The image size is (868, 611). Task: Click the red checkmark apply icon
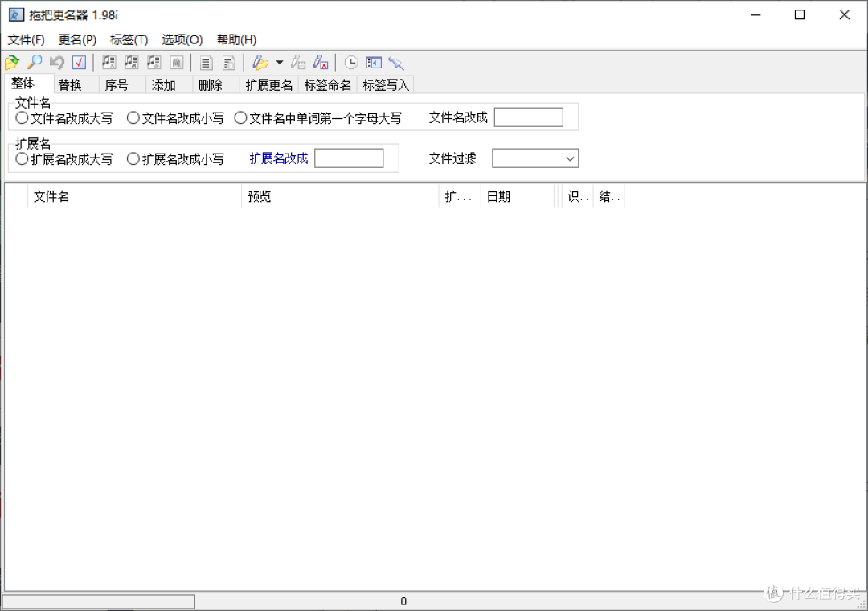tap(79, 62)
